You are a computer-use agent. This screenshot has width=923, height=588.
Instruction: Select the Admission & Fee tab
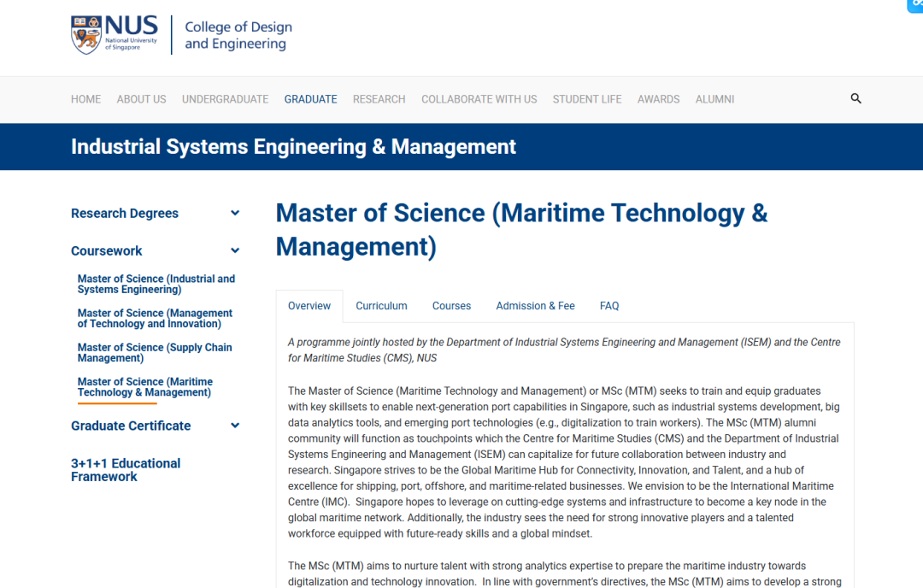click(535, 306)
